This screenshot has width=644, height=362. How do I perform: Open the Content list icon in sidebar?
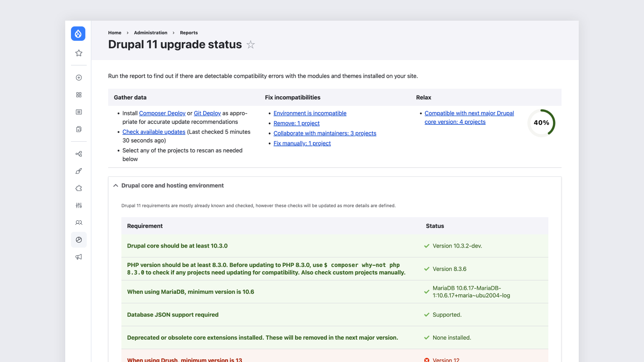[x=79, y=112]
